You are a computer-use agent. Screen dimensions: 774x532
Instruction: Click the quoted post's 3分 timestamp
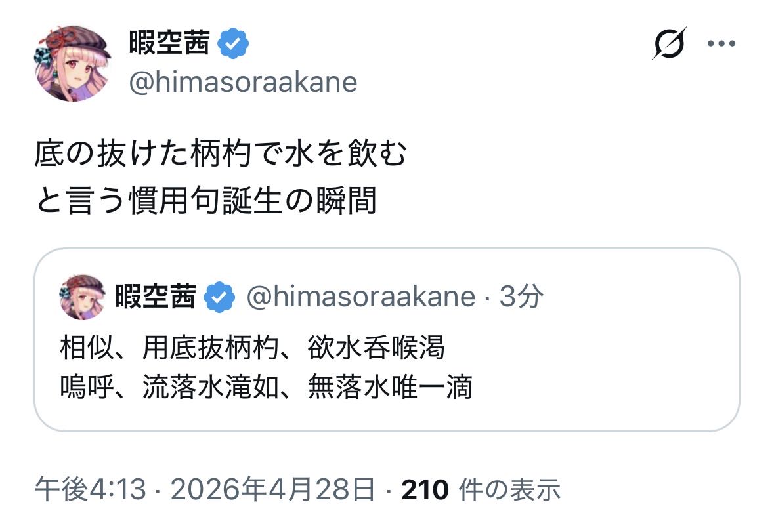pos(521,297)
